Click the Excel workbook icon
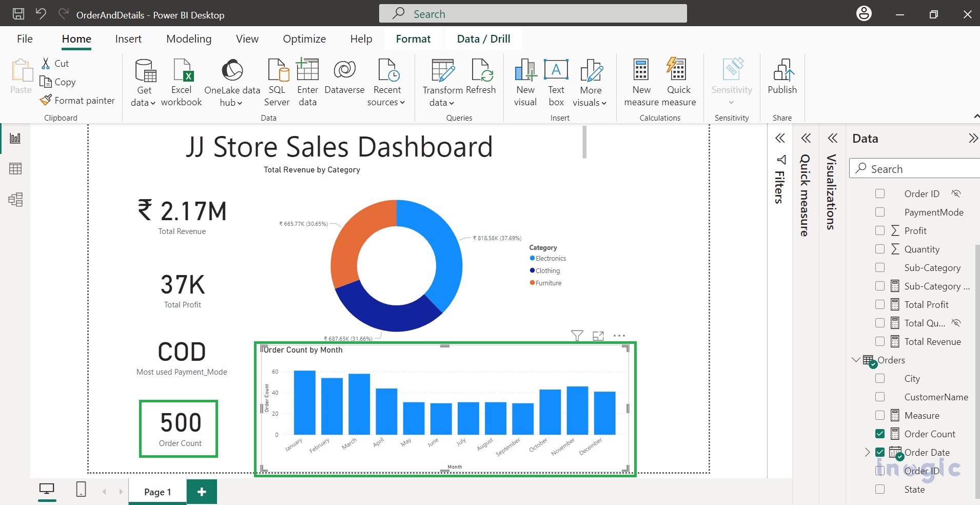The image size is (980, 505). tap(182, 70)
